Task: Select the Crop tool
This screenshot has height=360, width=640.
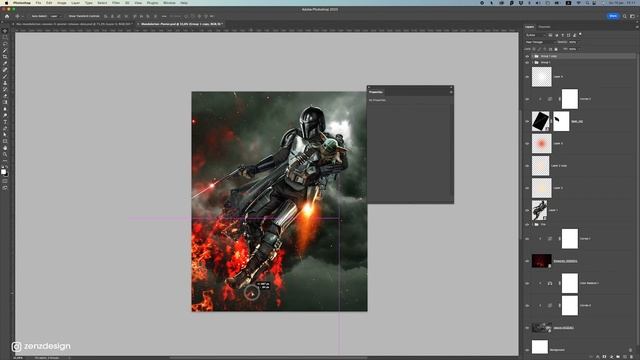Action: tap(5, 57)
